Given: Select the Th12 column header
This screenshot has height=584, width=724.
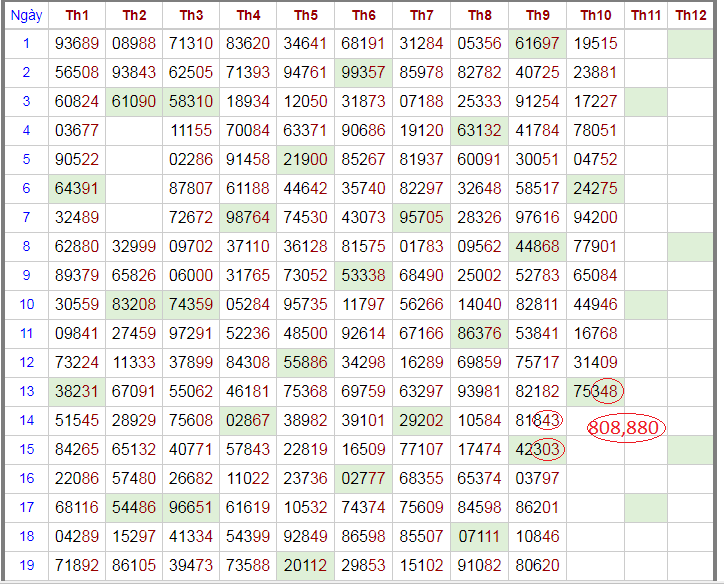Looking at the screenshot, I should click(x=691, y=15).
